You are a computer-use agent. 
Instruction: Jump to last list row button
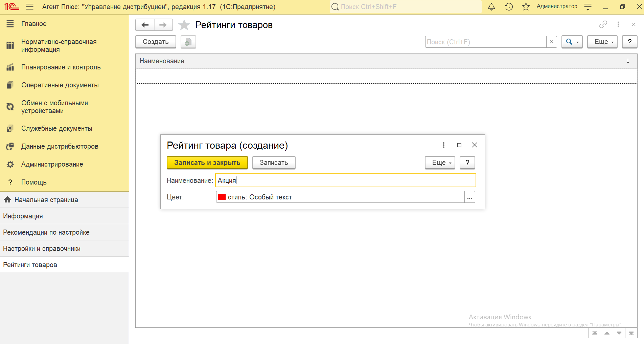[x=631, y=333]
